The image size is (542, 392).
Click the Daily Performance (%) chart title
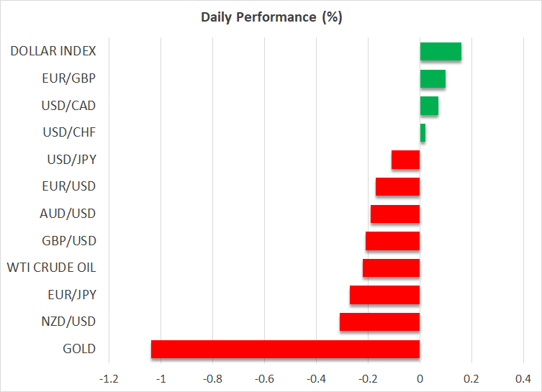click(x=271, y=17)
